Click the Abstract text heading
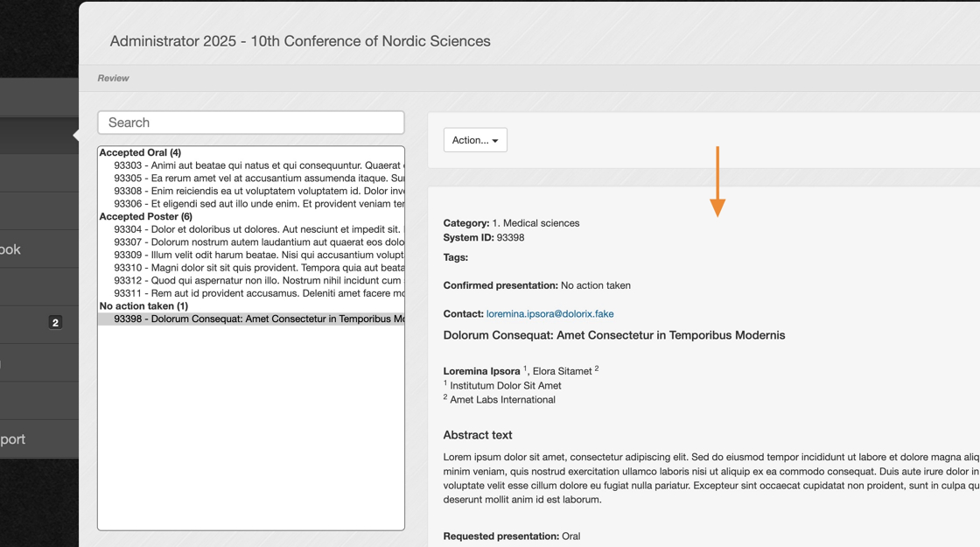The width and height of the screenshot is (980, 547). tap(478, 435)
